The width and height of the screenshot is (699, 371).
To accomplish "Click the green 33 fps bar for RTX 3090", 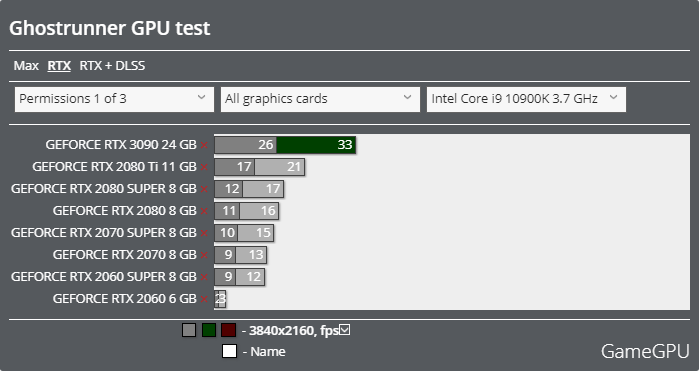I will coord(316,145).
